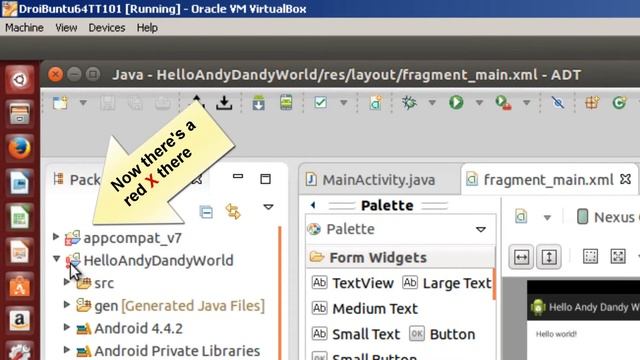Select the appcompat_v7 project
The width and height of the screenshot is (640, 360).
pos(132,238)
